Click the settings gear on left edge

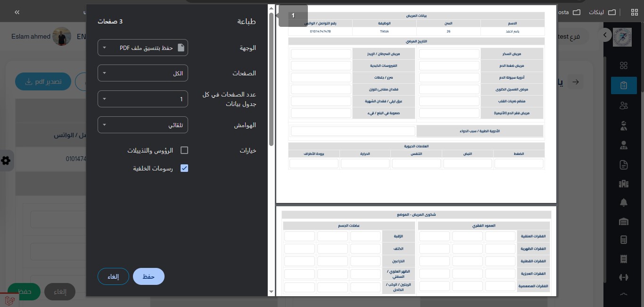coord(6,161)
